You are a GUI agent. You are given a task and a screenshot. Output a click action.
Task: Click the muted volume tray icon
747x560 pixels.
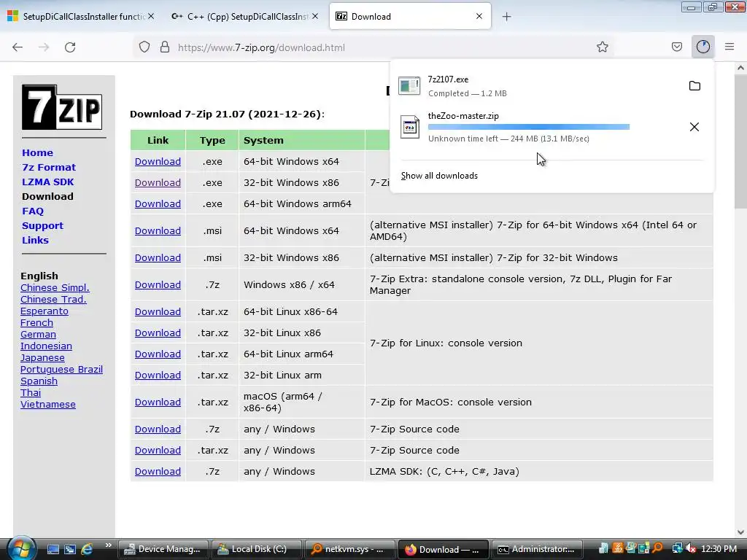click(692, 549)
